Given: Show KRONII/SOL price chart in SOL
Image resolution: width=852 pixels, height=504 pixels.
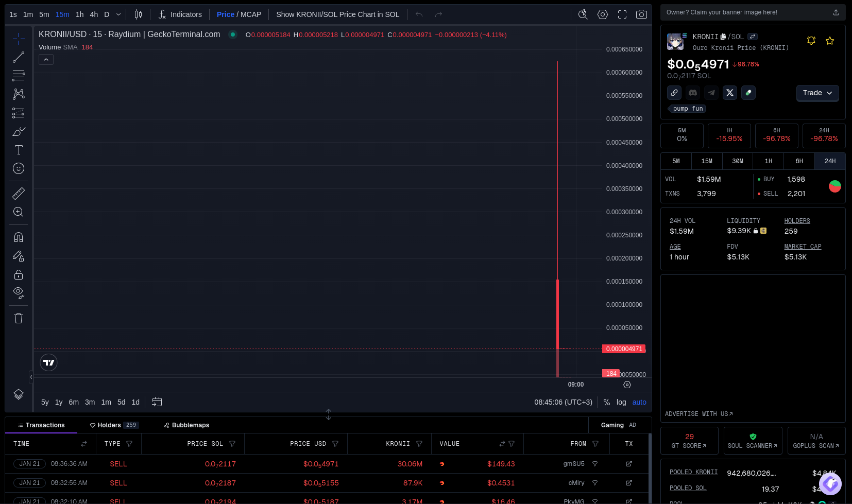Looking at the screenshot, I should (x=338, y=14).
